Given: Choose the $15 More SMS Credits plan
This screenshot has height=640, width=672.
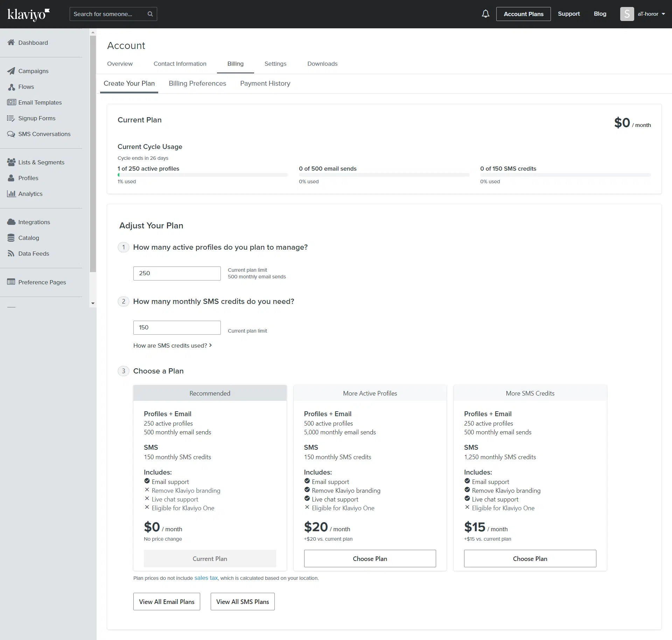Looking at the screenshot, I should (x=530, y=559).
